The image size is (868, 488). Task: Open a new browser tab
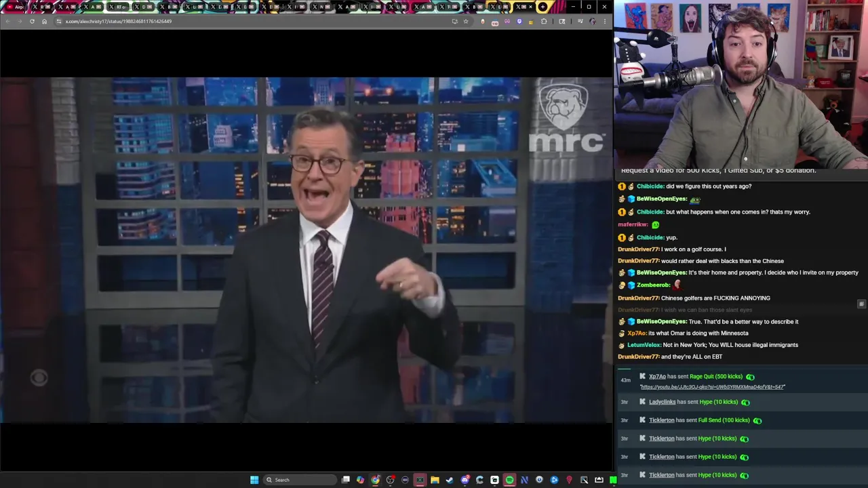[542, 7]
